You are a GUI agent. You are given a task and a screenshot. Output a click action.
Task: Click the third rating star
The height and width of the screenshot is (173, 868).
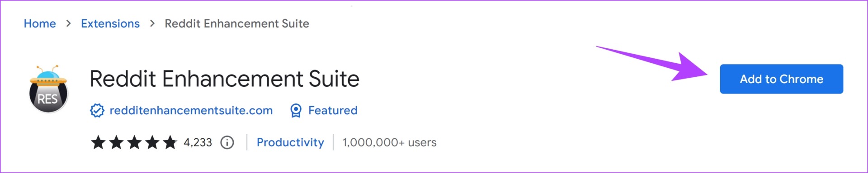pyautogui.click(x=134, y=142)
